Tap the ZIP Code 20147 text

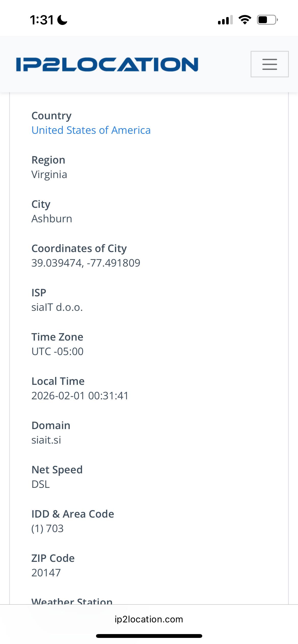coord(46,573)
